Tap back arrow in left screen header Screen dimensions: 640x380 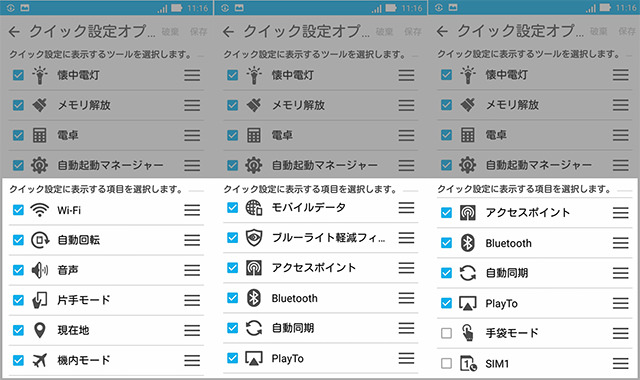(x=14, y=32)
